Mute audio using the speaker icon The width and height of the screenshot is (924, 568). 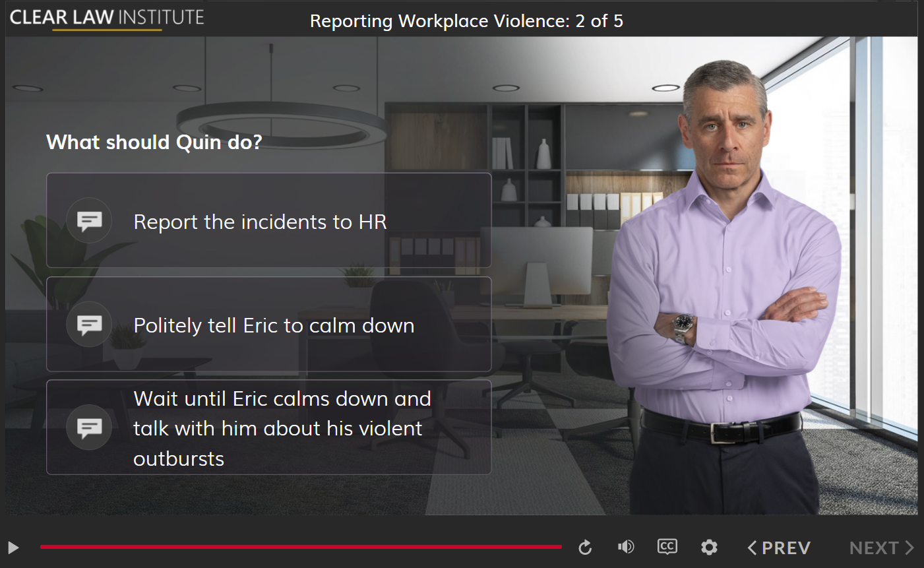click(626, 547)
